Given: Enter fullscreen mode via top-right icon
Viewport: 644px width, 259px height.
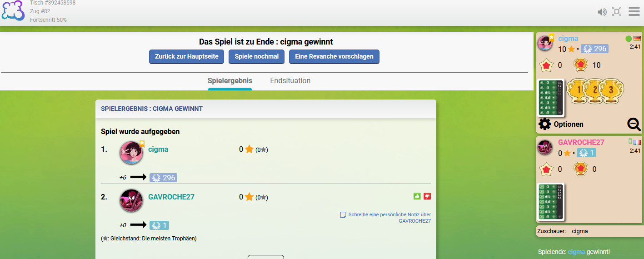Looking at the screenshot, I should [x=617, y=11].
